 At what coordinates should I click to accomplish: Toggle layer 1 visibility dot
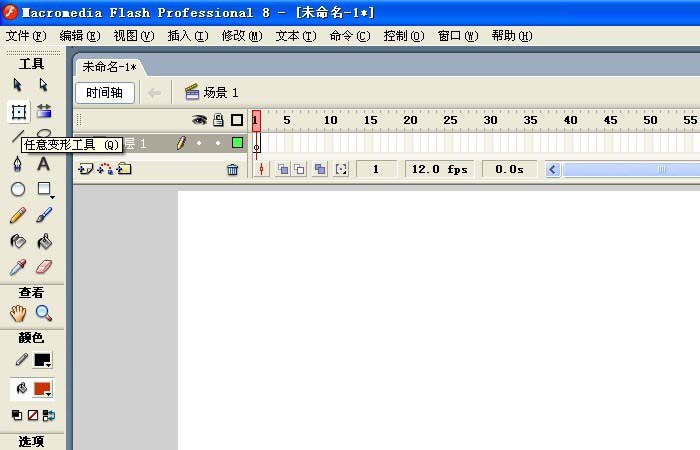tap(199, 143)
